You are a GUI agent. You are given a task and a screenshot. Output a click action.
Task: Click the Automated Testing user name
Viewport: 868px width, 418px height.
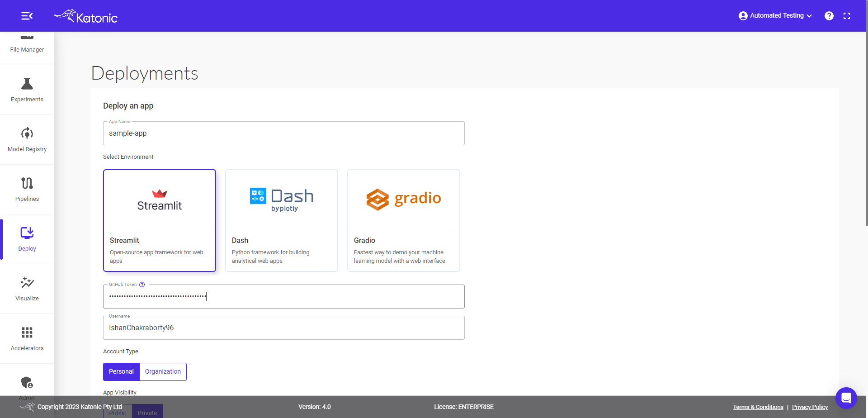click(777, 15)
